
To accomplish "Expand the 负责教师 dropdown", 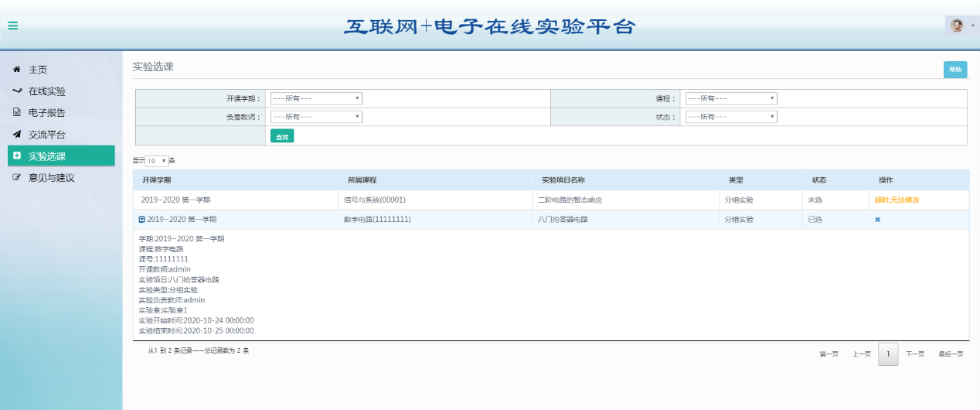I will [316, 117].
